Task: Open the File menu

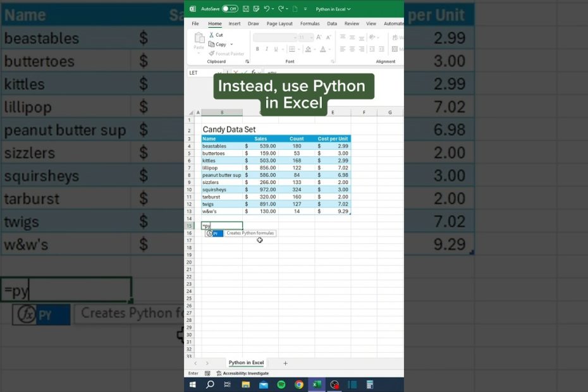Action: [x=195, y=23]
